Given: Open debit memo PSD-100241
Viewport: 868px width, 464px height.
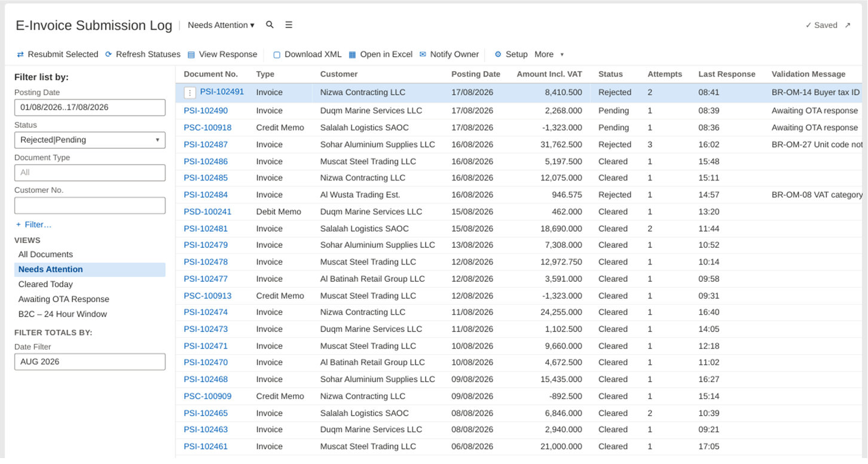Looking at the screenshot, I should click(207, 211).
